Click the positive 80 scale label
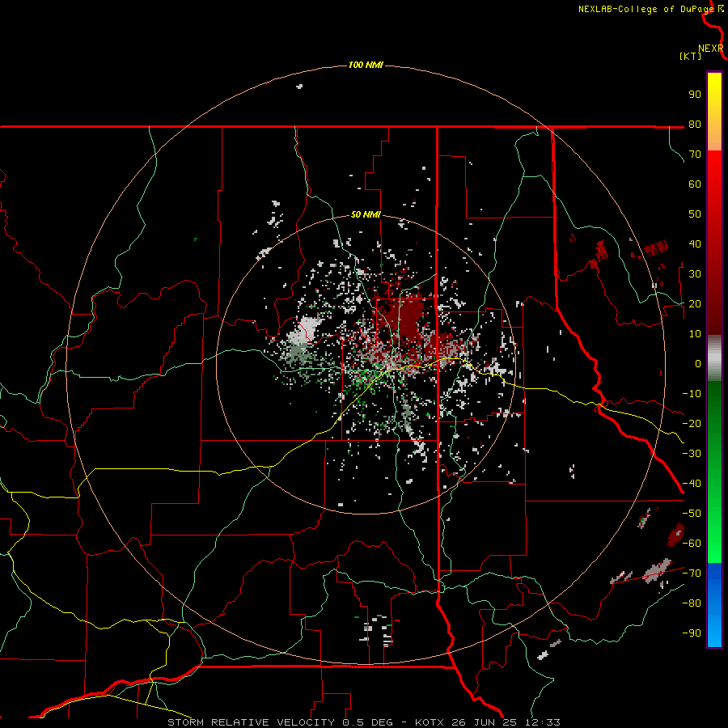Image resolution: width=728 pixels, height=728 pixels. [695, 124]
